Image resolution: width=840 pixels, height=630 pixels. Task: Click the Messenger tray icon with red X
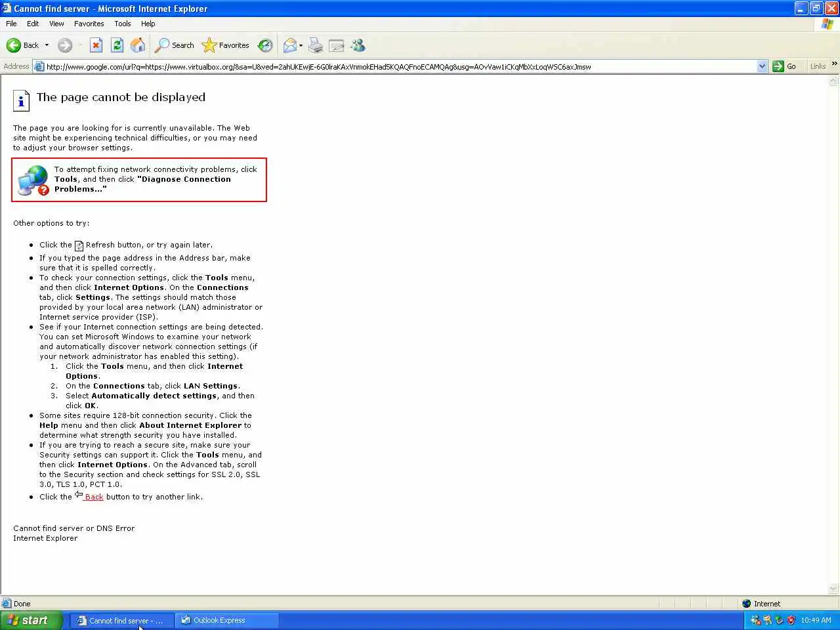click(755, 620)
